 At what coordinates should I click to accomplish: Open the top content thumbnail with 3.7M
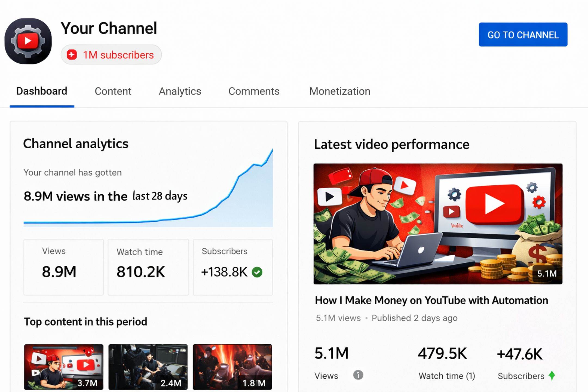pos(64,367)
